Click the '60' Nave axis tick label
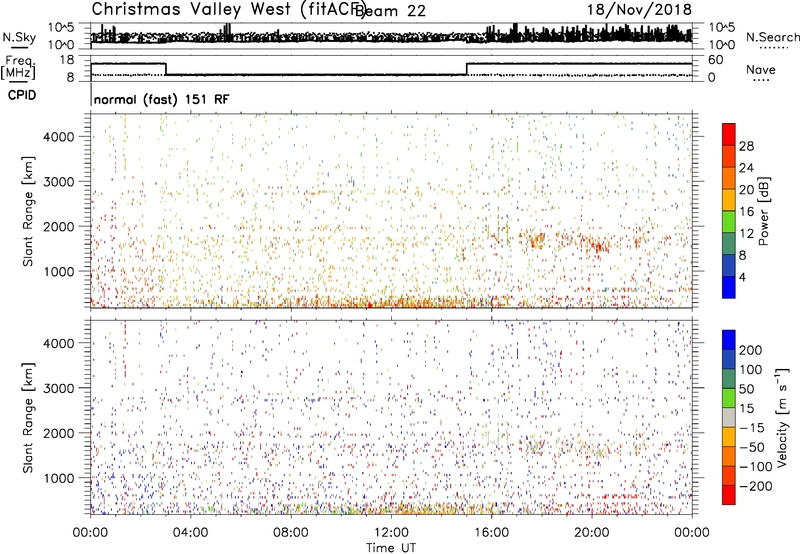This screenshot has height=554, width=800. point(715,60)
